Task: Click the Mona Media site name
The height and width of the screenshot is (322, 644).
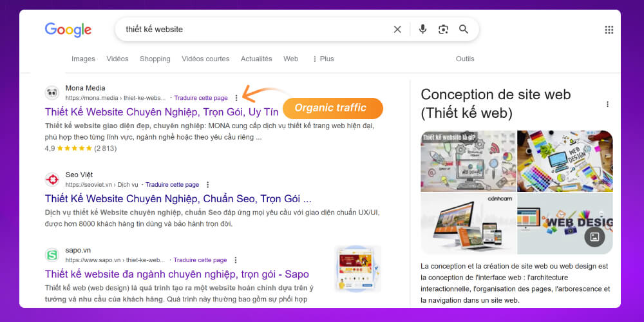Action: click(85, 88)
